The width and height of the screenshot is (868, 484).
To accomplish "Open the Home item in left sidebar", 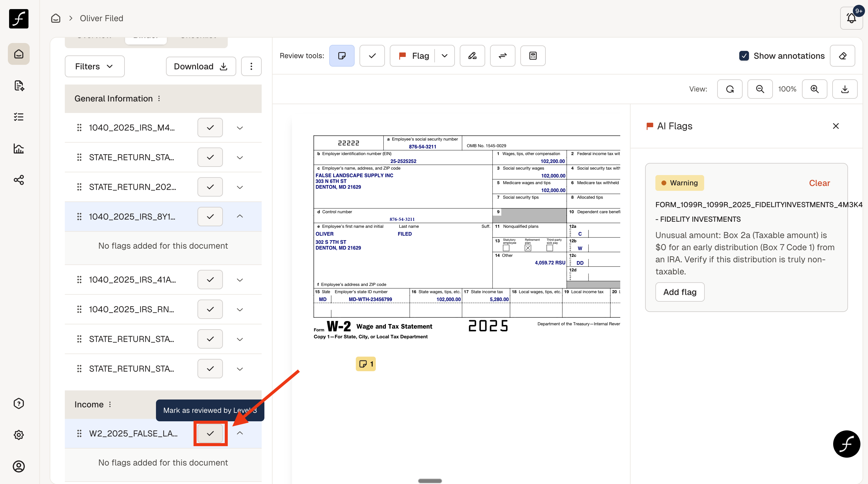I will coord(19,54).
